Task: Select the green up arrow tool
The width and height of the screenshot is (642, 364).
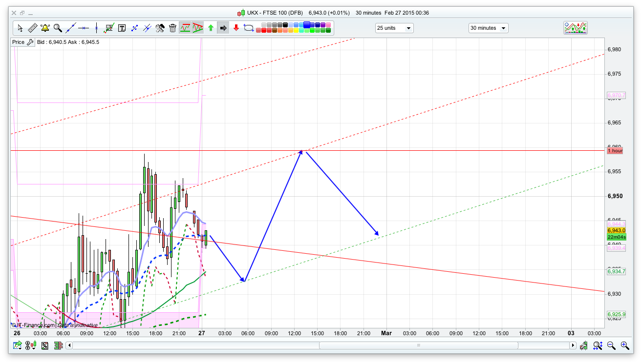Action: tap(211, 28)
